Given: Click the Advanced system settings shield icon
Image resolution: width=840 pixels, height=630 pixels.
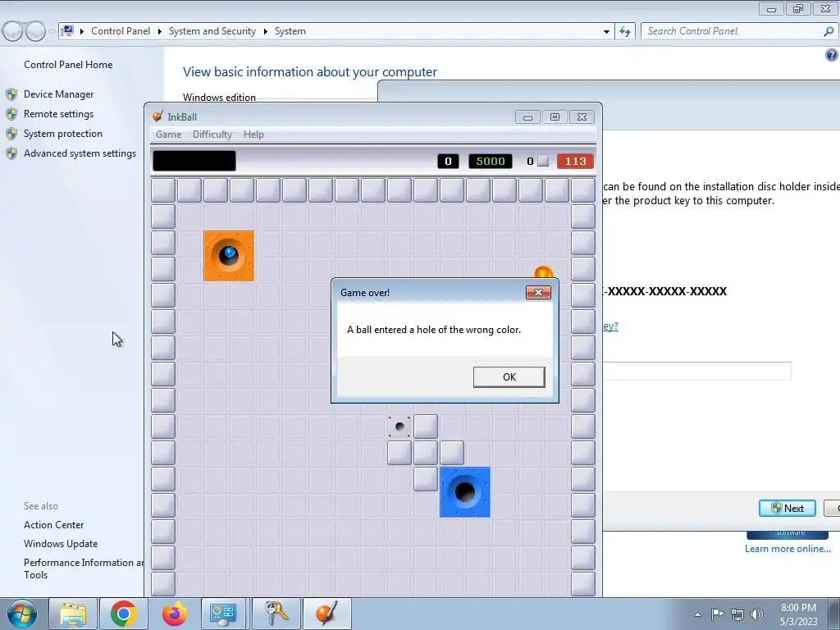Looking at the screenshot, I should (11, 153).
